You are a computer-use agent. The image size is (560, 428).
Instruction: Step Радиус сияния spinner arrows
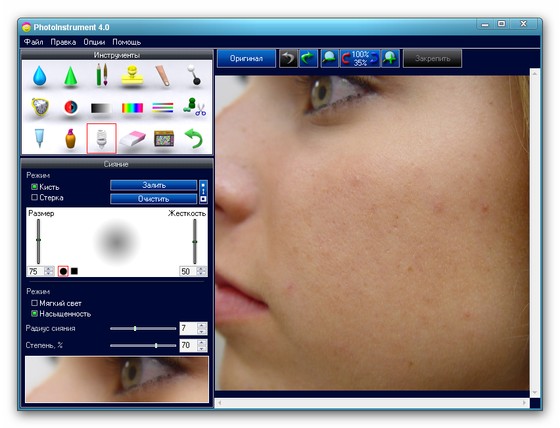coord(202,328)
